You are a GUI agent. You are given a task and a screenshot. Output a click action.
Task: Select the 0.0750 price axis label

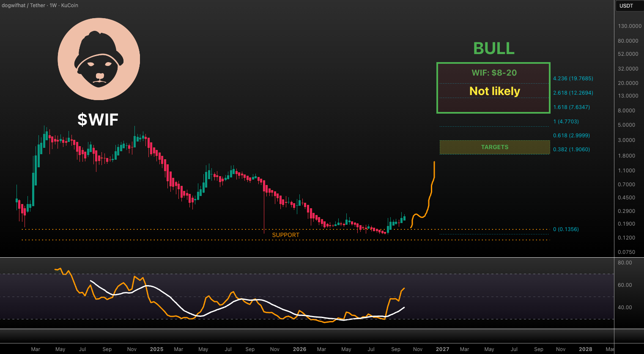coord(626,252)
